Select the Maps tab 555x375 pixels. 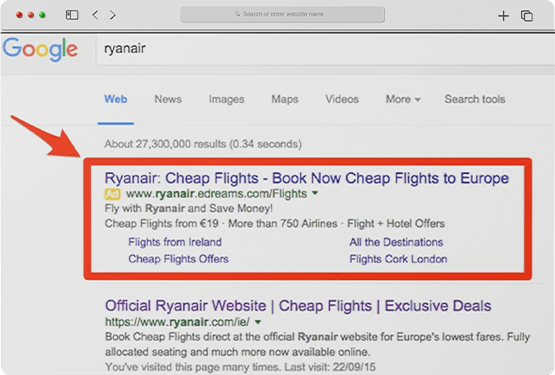[x=285, y=100]
